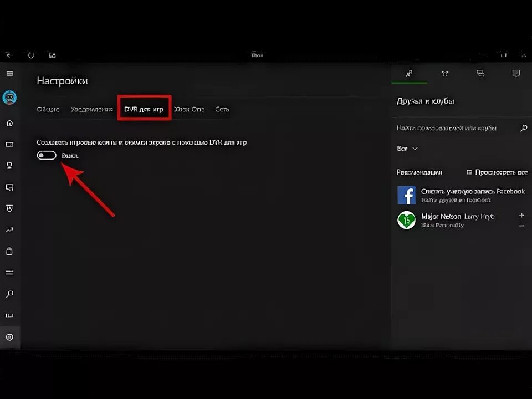Close the Xbox window
532x399 pixels.
(524, 55)
